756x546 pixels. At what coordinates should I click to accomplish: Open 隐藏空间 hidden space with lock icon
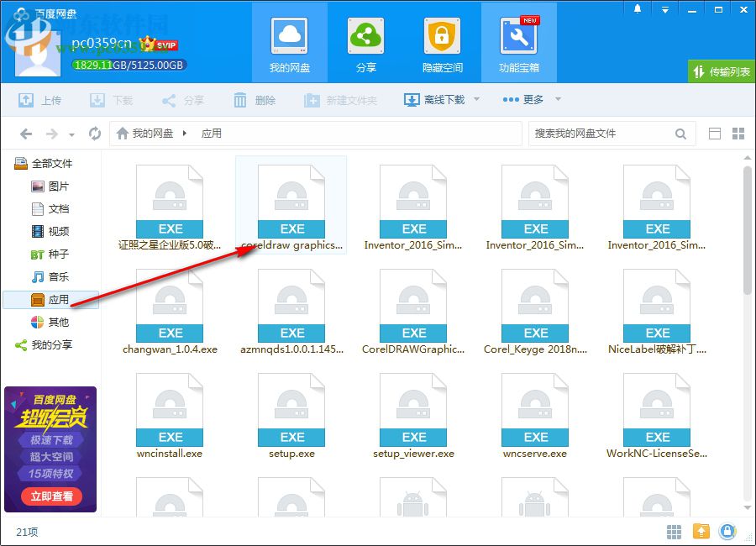(x=442, y=35)
